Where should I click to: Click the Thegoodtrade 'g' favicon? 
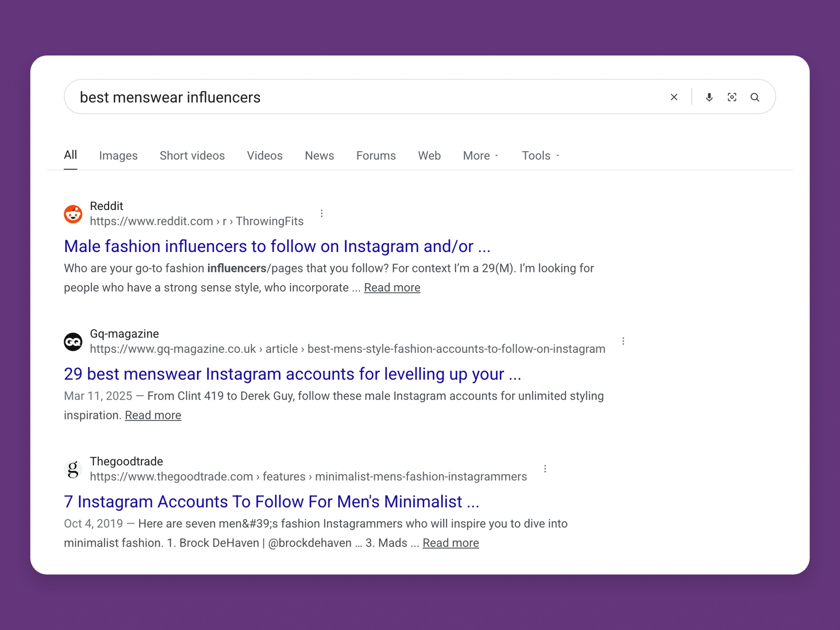pyautogui.click(x=73, y=469)
